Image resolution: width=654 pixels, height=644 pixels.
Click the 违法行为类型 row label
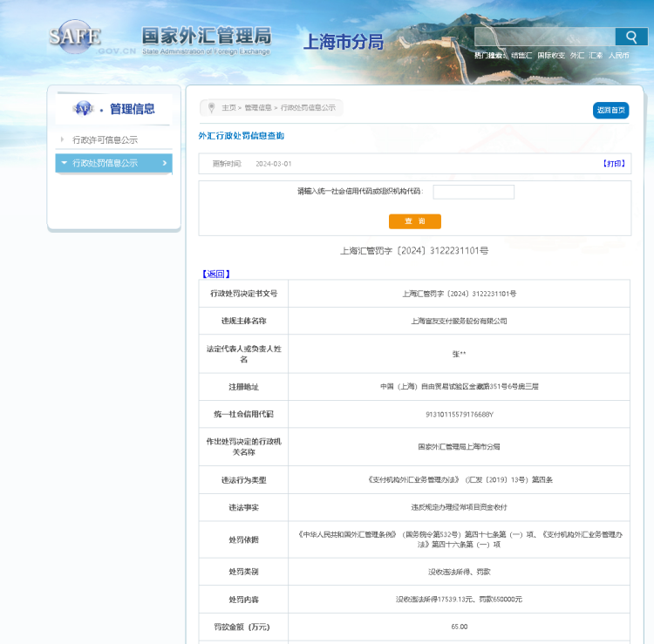pos(243,480)
